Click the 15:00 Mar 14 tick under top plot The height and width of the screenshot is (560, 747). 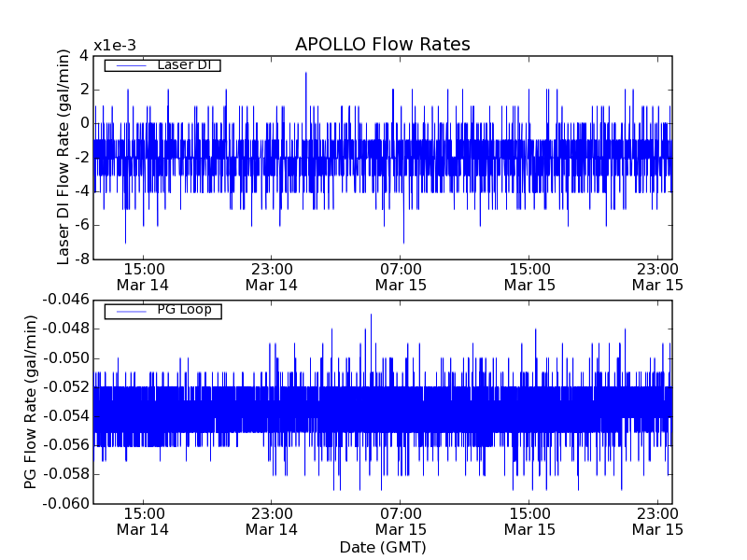click(143, 276)
